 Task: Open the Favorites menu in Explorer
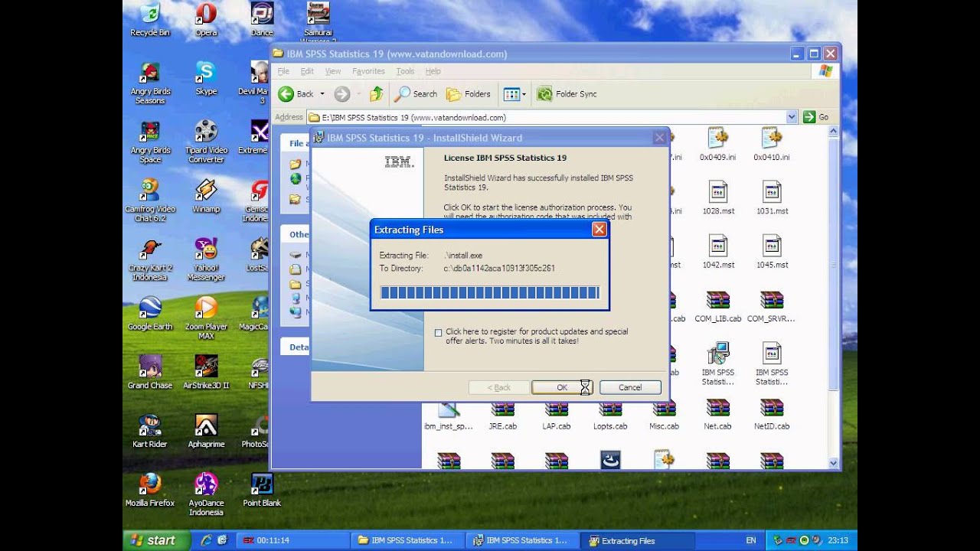coord(368,71)
